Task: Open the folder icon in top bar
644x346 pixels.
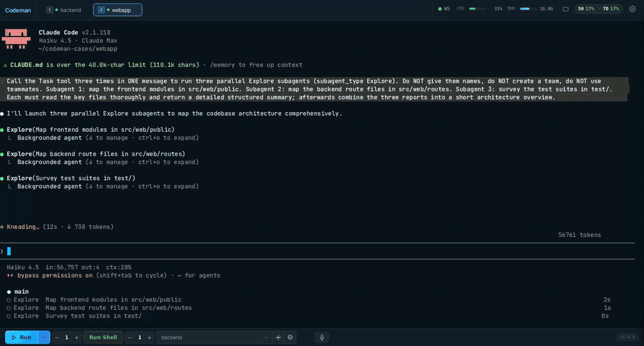Action: [x=565, y=9]
